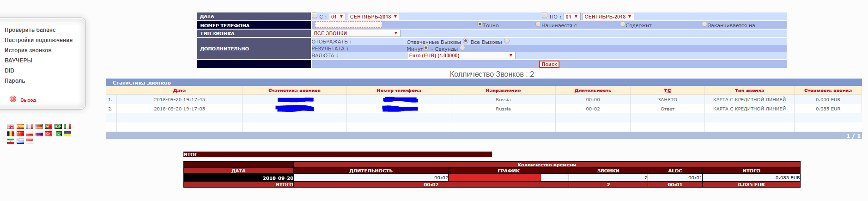Open 'История звонков' in the sidebar
Screen dimensions: 868x201
click(28, 50)
